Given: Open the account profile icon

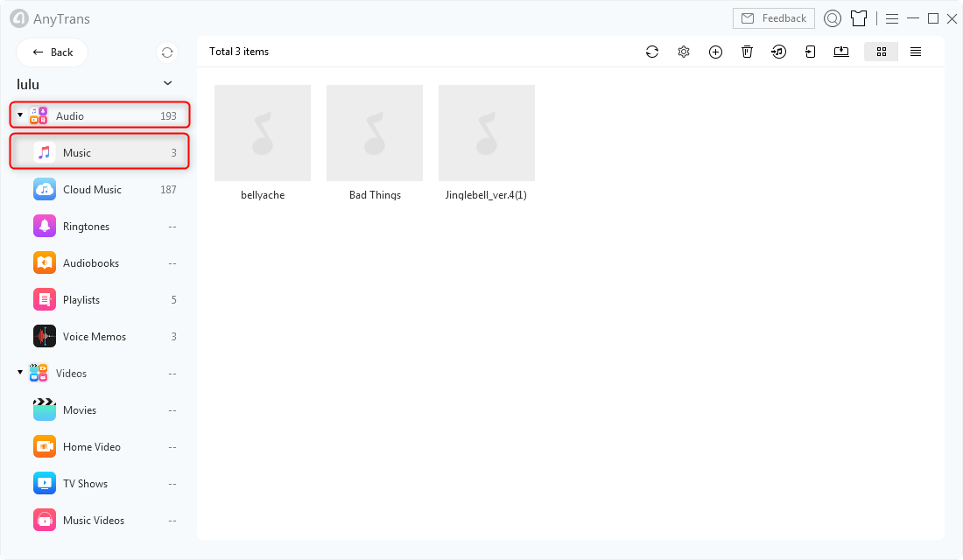Looking at the screenshot, I should click(x=833, y=18).
